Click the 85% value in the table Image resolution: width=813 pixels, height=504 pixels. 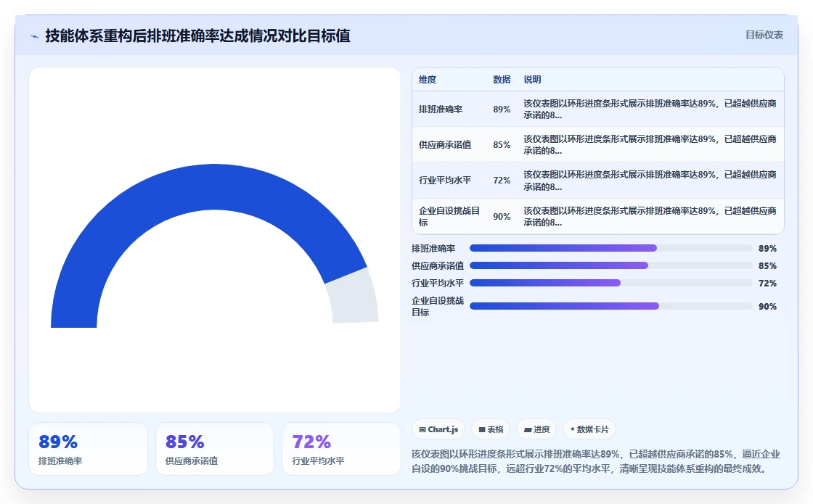[502, 145]
